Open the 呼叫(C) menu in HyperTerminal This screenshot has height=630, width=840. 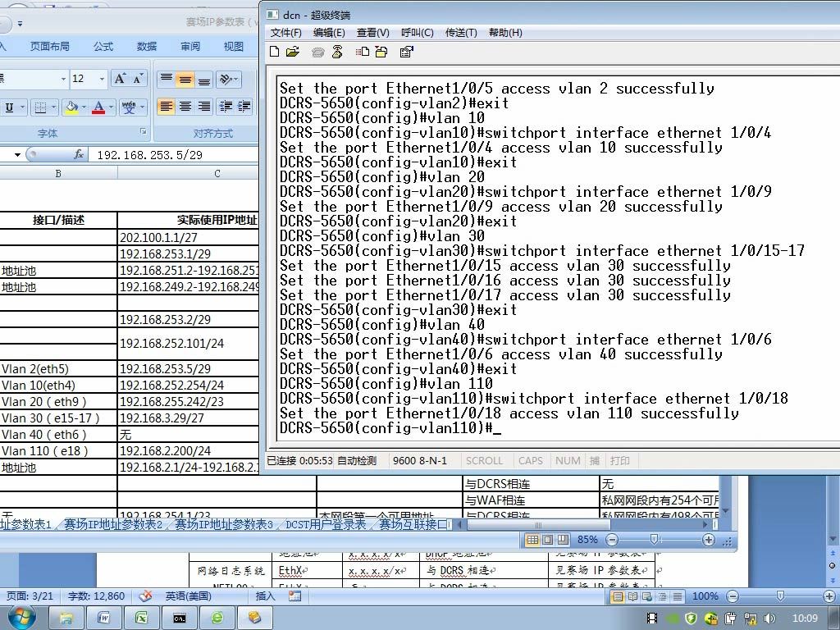click(x=418, y=33)
